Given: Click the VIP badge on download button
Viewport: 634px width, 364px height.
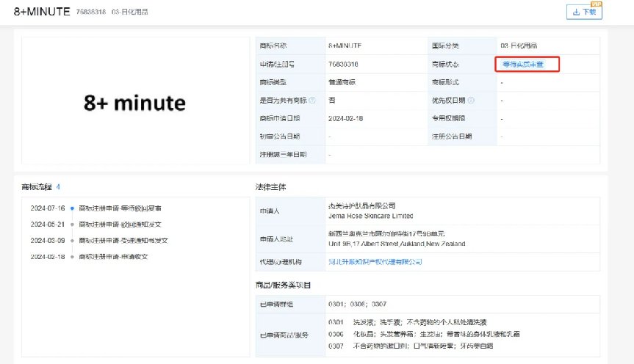Looking at the screenshot, I should coord(597,4).
